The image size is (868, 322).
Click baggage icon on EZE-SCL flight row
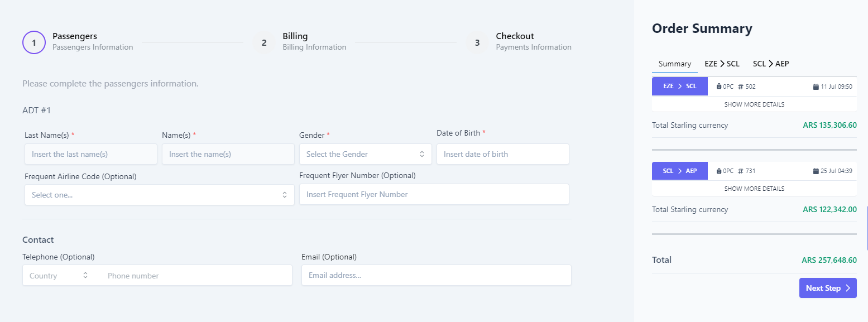719,86
